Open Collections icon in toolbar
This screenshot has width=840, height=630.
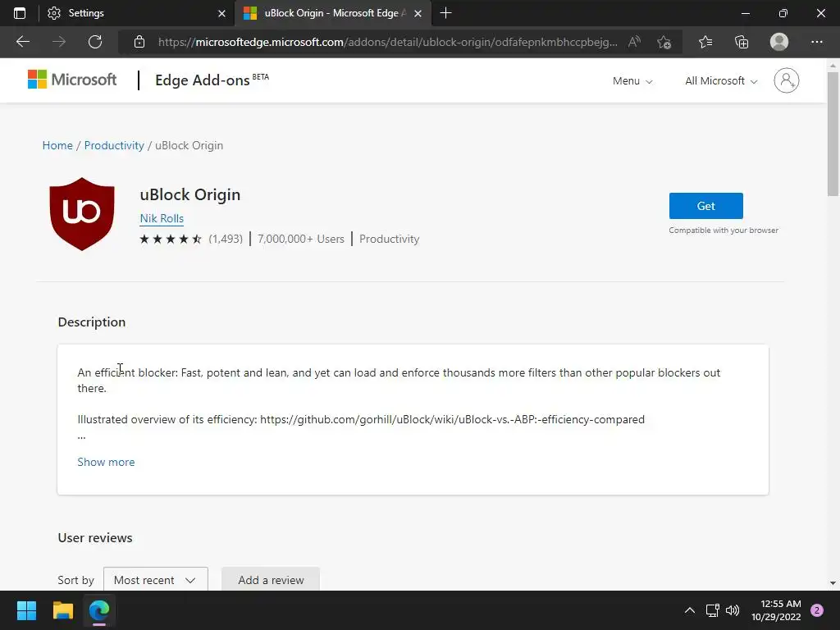[x=742, y=42]
